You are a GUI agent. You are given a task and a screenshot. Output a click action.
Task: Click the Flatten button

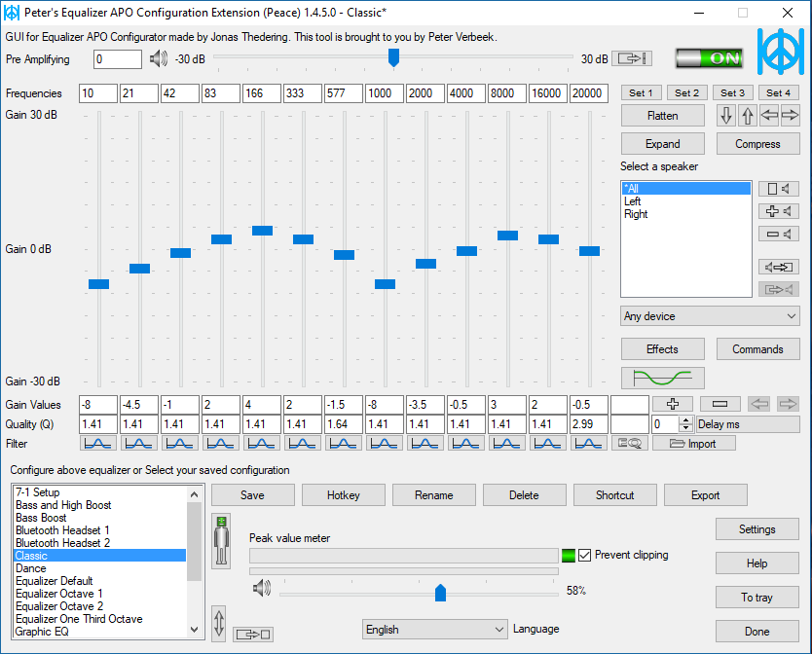tap(662, 116)
